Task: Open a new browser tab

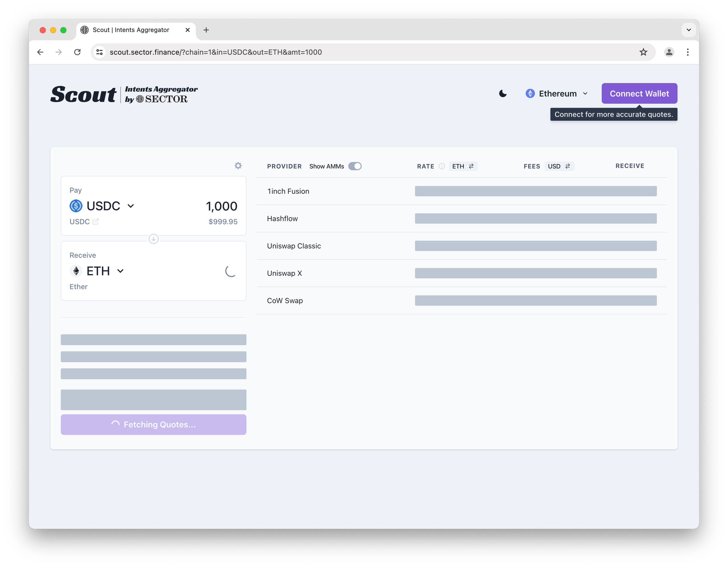Action: point(206,30)
